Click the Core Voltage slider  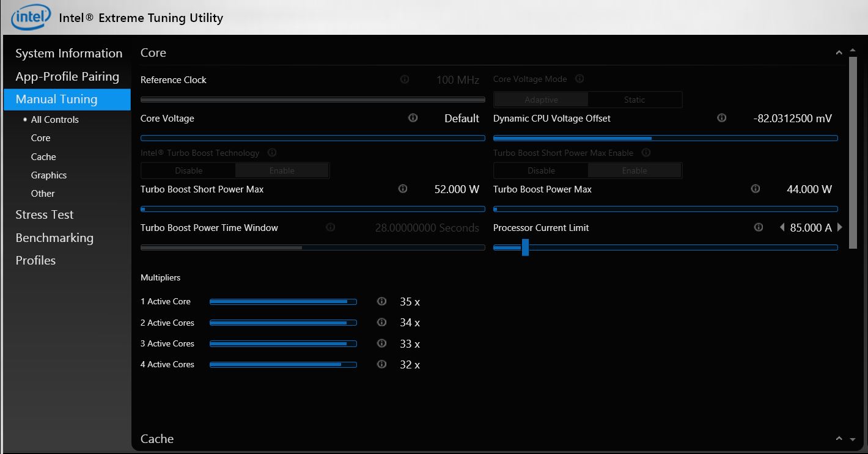coord(313,138)
